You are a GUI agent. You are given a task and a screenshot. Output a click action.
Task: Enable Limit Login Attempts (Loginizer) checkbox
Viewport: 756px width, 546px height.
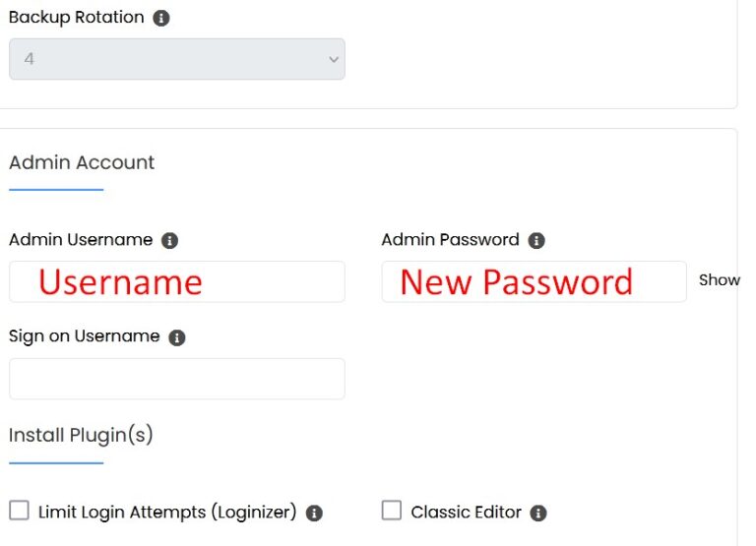pyautogui.click(x=19, y=510)
